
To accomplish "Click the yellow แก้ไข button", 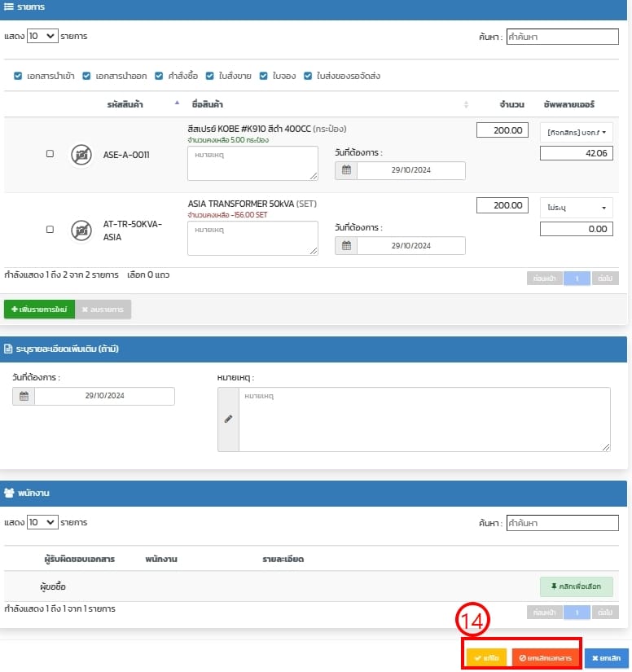I will pos(486,657).
